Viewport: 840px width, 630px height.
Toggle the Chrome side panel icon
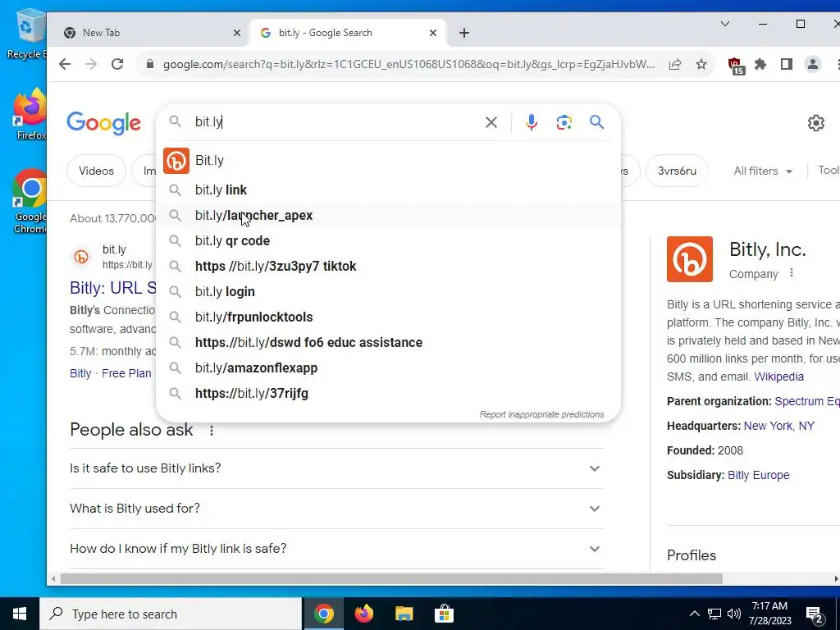pyautogui.click(x=787, y=64)
